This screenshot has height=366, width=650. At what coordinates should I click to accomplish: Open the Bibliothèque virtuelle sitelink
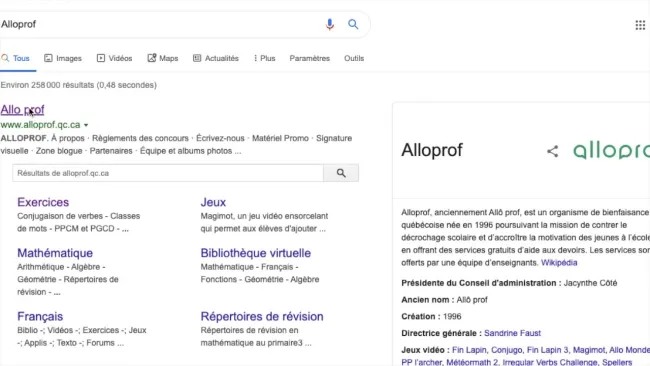[256, 253]
